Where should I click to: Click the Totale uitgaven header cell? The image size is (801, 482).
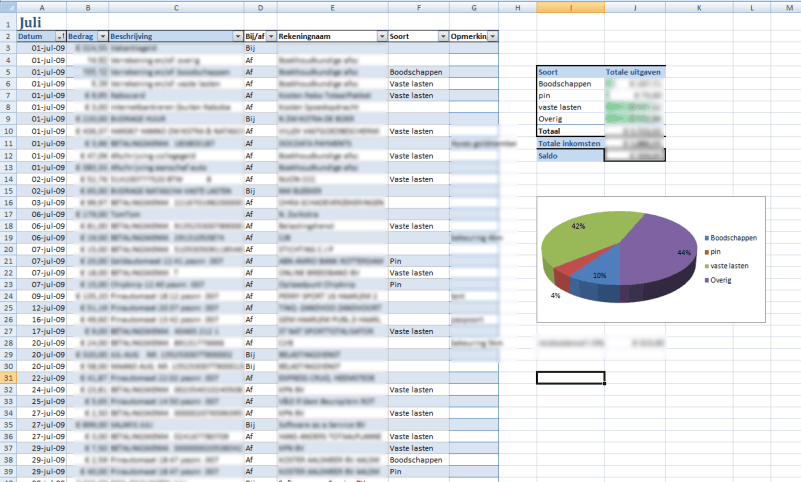tap(635, 72)
